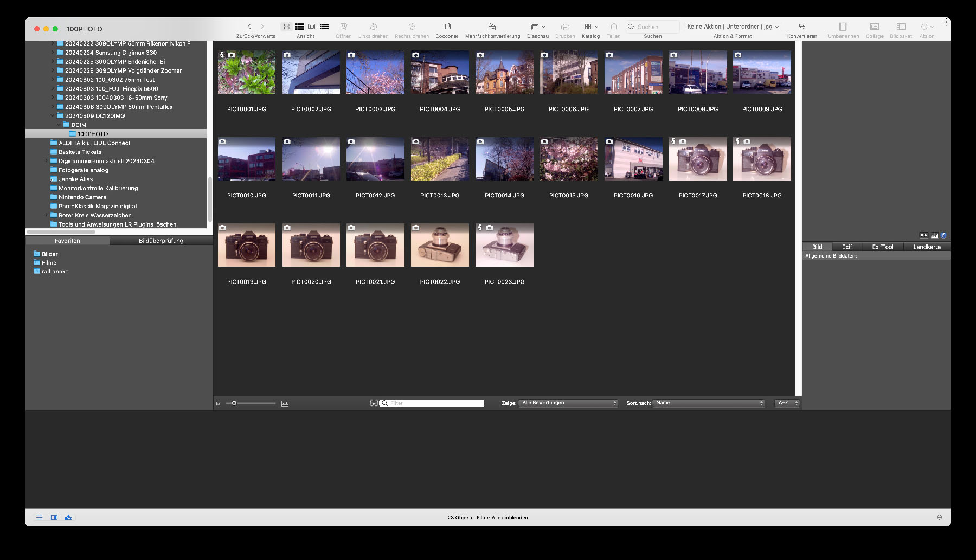Select thumbnail PICT0022.JPG
Viewport: 976px width, 560px height.
point(440,245)
